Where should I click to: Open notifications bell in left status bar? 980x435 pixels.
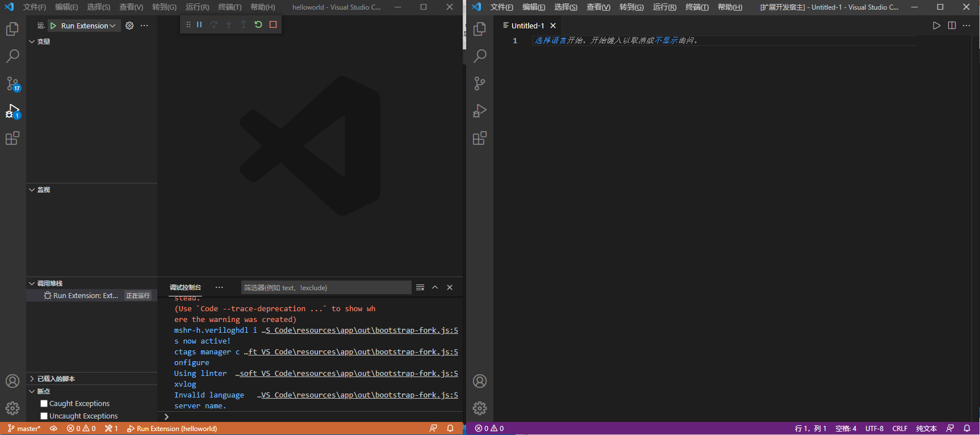coord(450,429)
